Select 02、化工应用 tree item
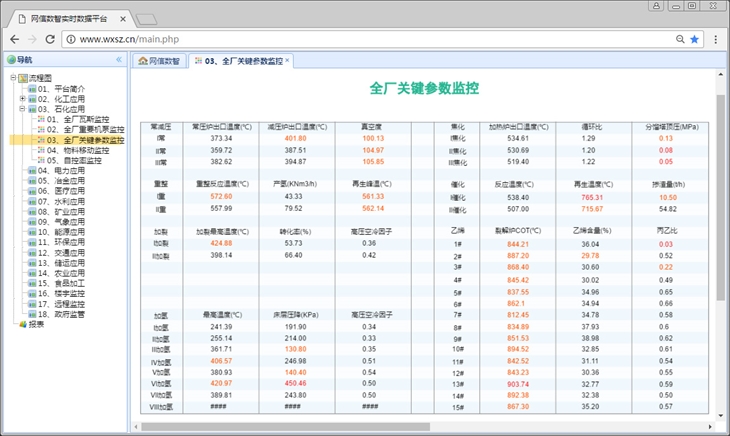 [x=61, y=99]
